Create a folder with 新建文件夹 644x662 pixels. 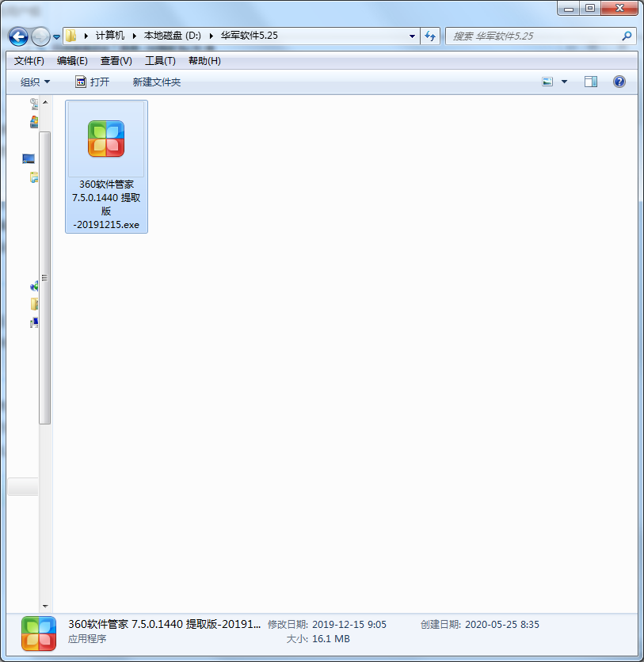click(x=157, y=82)
